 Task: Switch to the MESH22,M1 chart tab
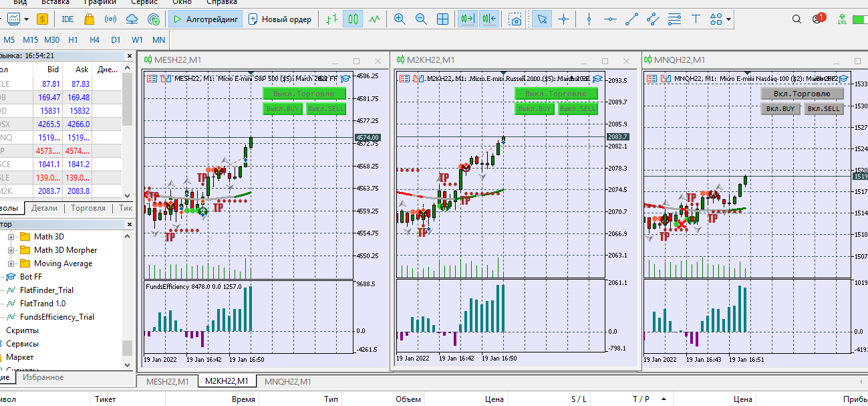[167, 381]
